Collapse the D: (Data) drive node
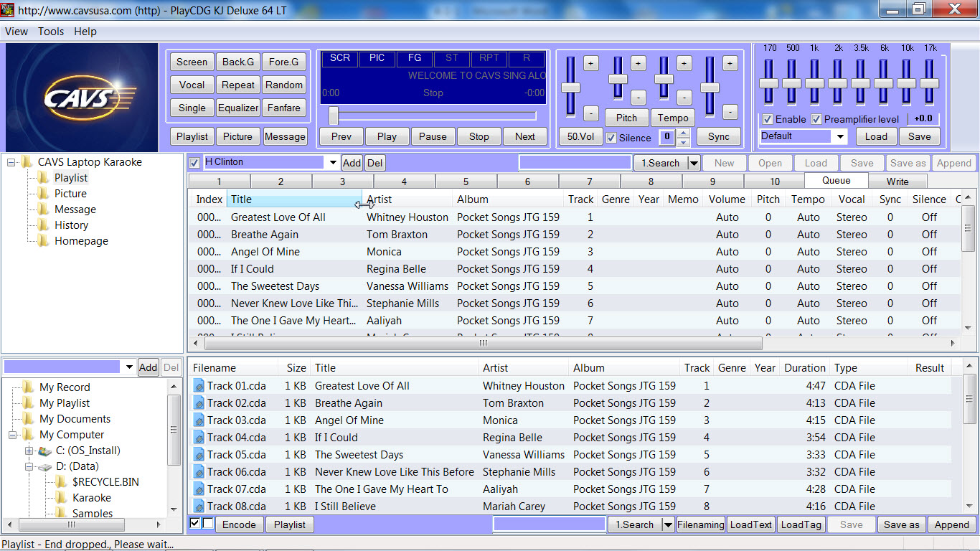Image resolution: width=980 pixels, height=551 pixels. pos(29,466)
